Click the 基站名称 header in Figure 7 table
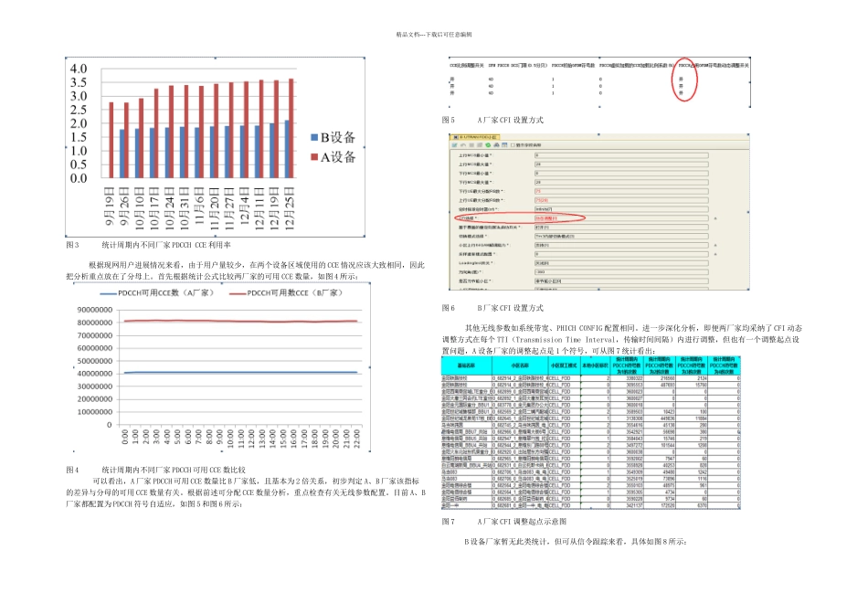The width and height of the screenshot is (868, 614). (x=466, y=365)
